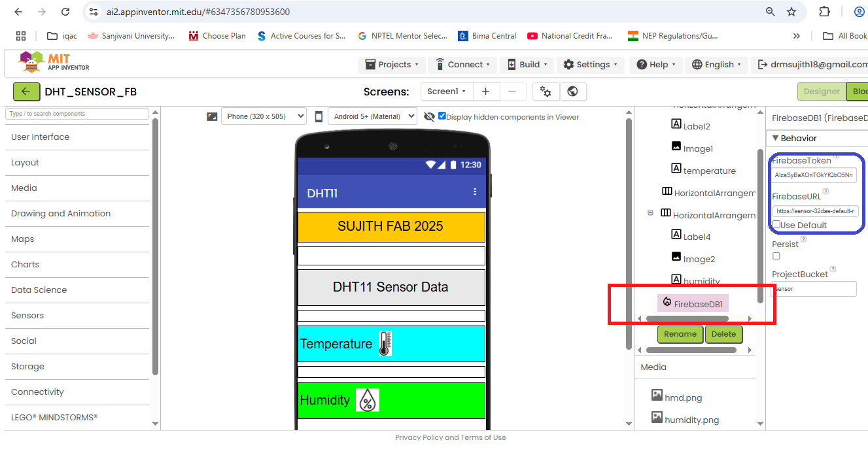Click the Persist help question mark

click(804, 239)
